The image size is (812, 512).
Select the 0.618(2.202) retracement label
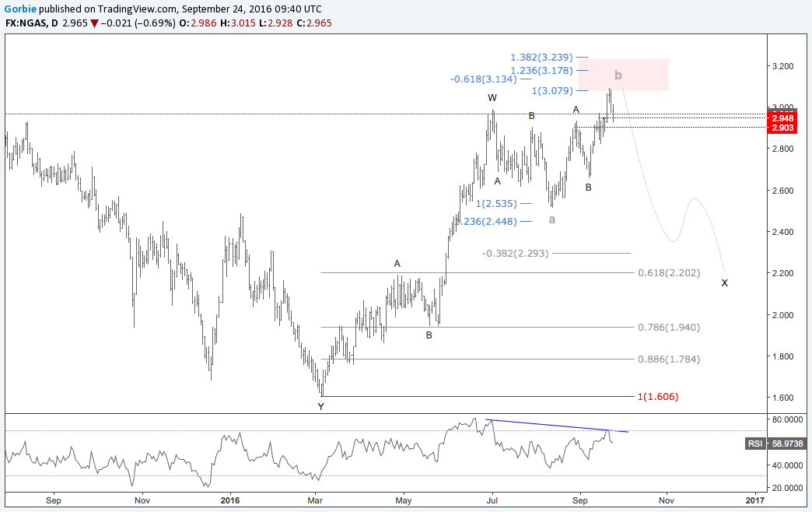(x=669, y=272)
